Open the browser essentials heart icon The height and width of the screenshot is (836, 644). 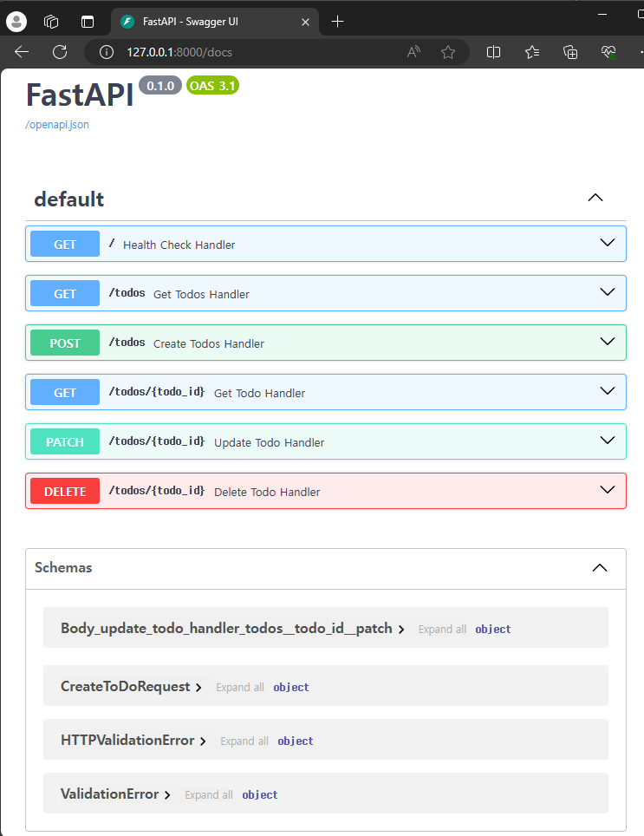point(608,52)
